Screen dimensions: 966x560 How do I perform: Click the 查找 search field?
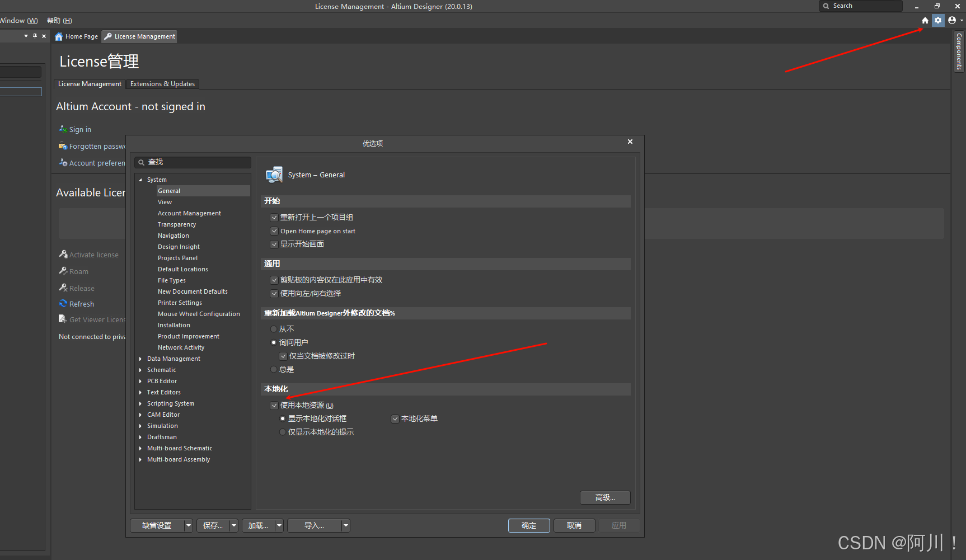[193, 162]
